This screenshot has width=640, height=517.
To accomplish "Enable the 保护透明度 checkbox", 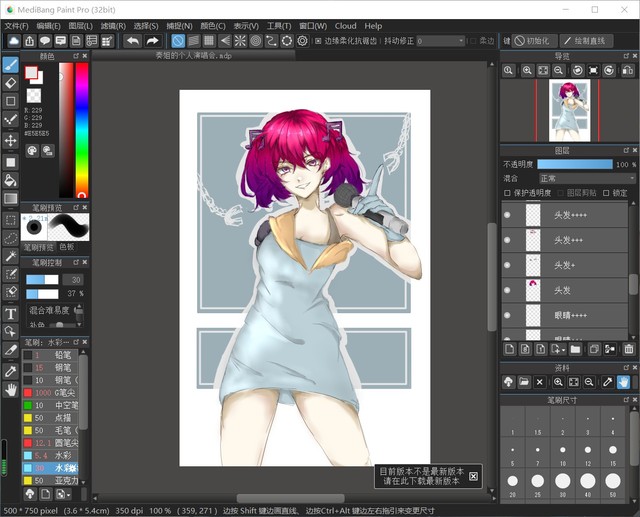I will 508,193.
